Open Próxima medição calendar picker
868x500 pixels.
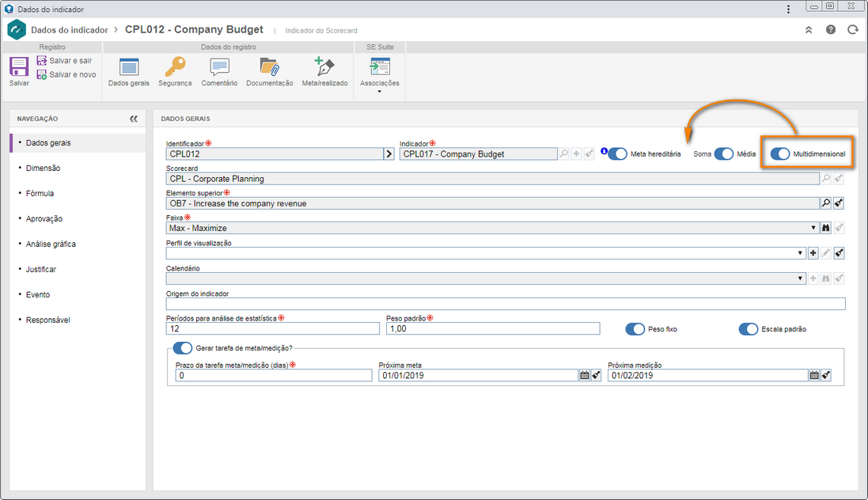[x=813, y=376]
